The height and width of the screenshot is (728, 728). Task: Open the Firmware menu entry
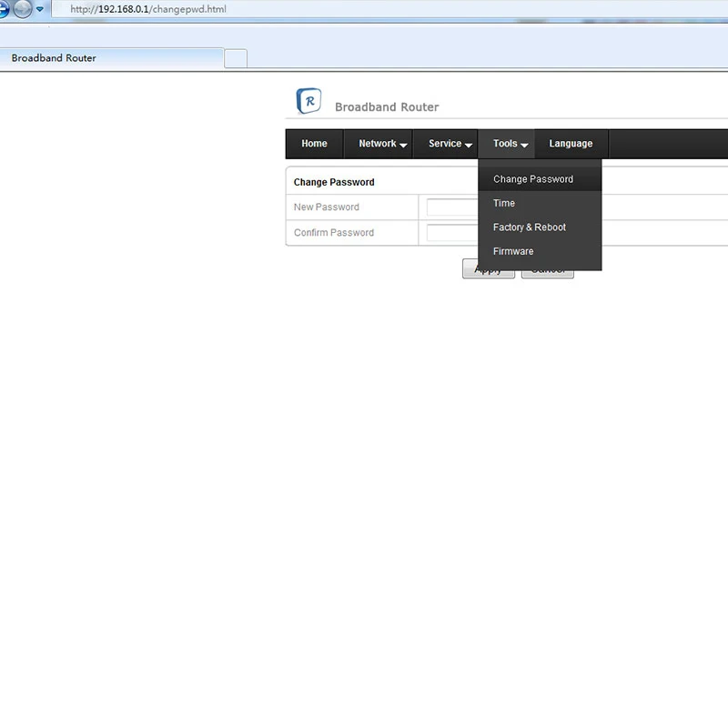[x=540, y=252]
